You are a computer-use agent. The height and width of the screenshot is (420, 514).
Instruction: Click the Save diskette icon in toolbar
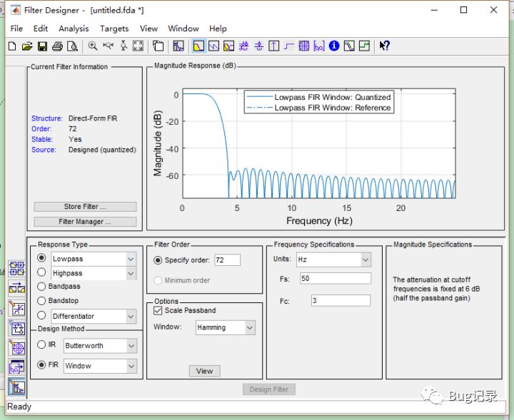tap(42, 46)
